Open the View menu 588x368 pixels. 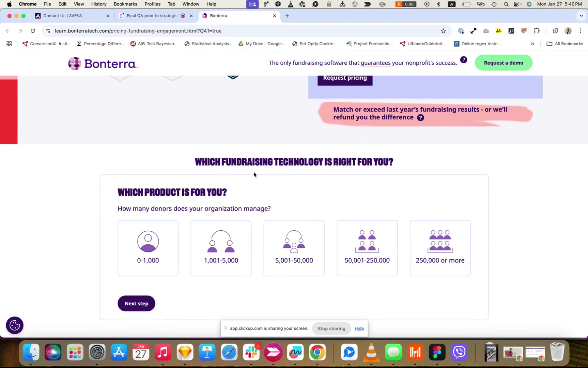coord(79,4)
